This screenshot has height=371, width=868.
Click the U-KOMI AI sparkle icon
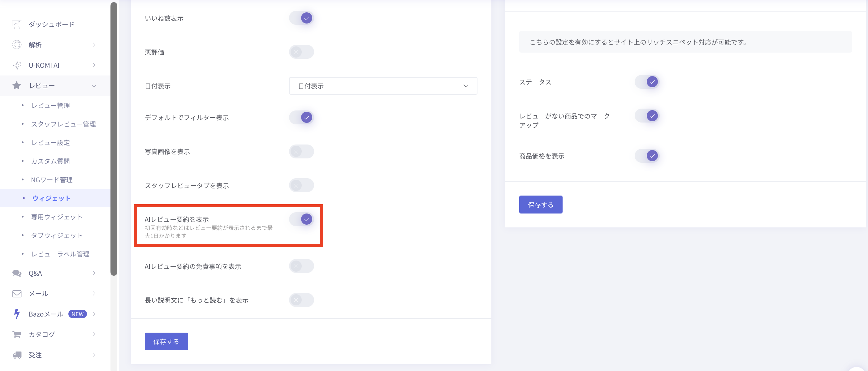point(17,65)
